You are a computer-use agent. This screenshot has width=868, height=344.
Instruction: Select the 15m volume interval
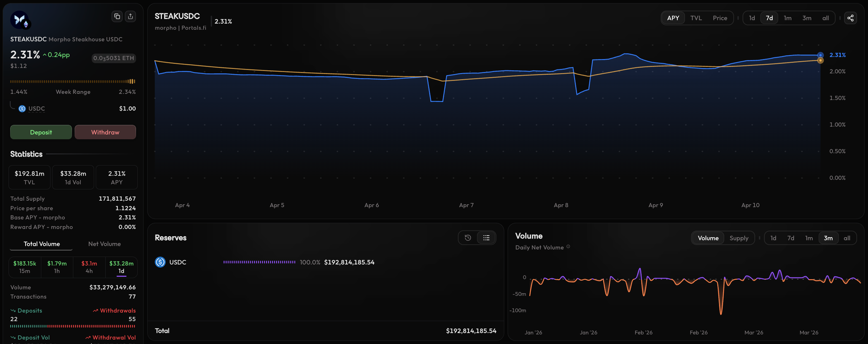[x=25, y=267]
